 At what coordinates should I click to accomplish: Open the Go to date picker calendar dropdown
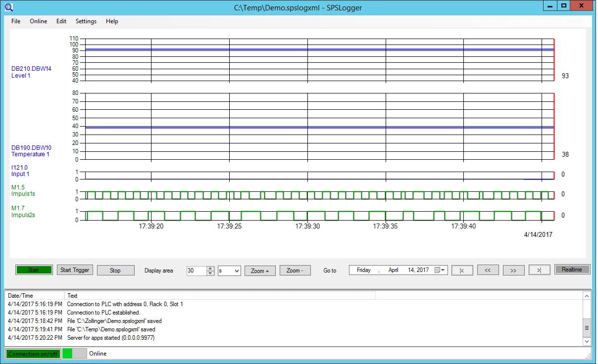click(440, 270)
